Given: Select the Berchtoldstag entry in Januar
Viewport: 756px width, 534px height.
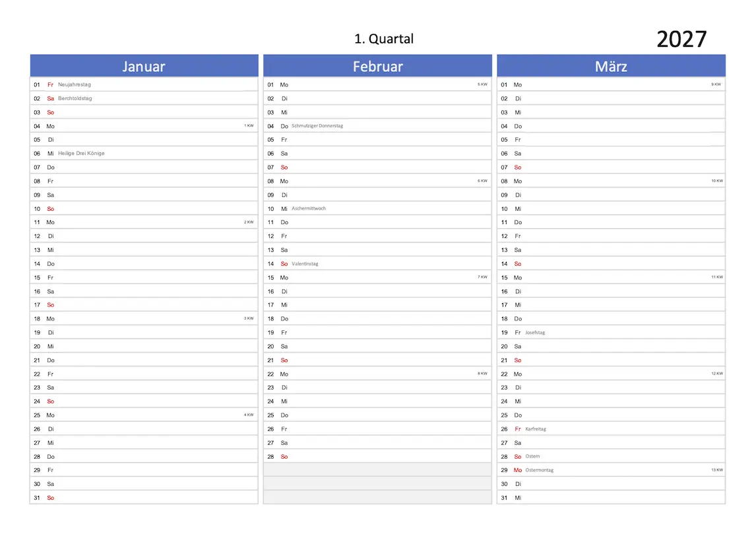Looking at the screenshot, I should click(x=75, y=98).
